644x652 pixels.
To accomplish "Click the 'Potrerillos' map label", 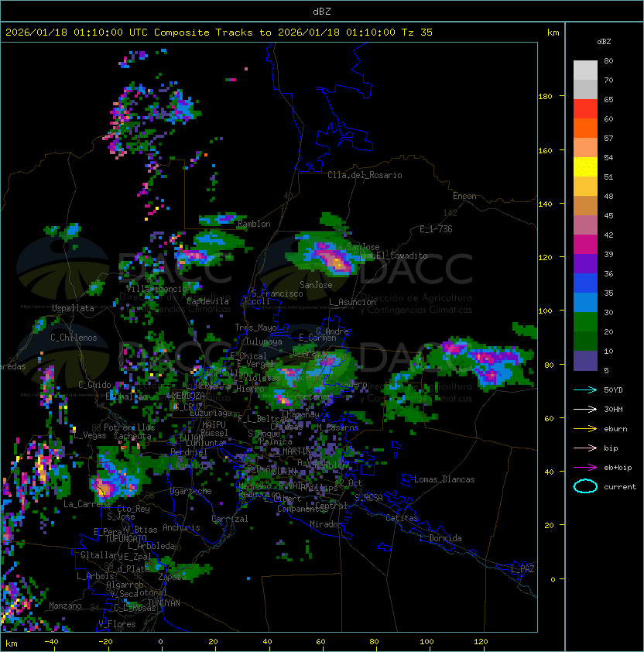I will (x=129, y=427).
